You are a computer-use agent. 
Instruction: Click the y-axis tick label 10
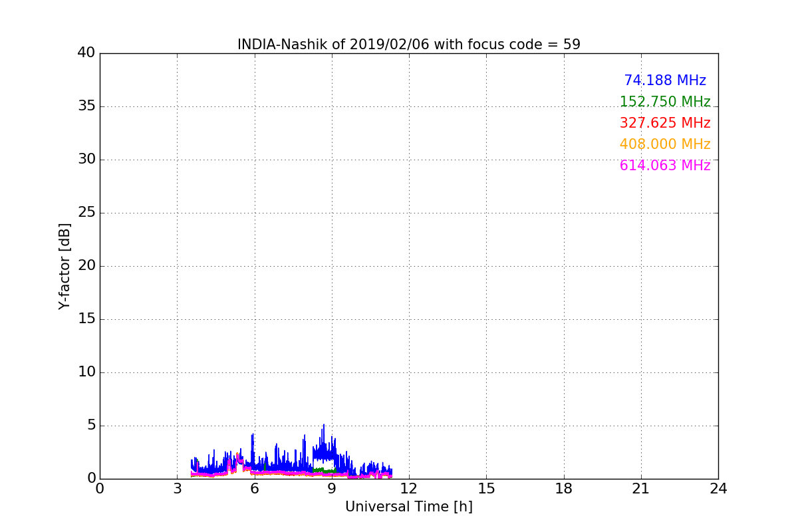click(86, 372)
